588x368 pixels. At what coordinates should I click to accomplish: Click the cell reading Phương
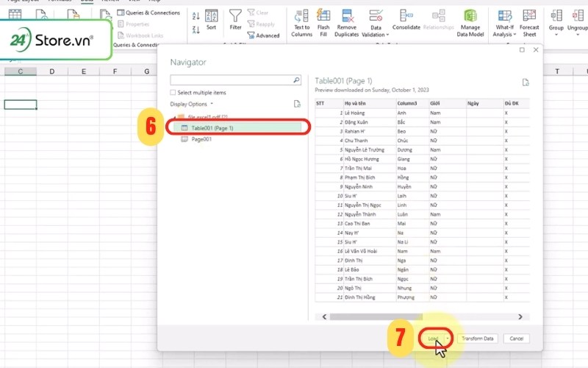[x=412, y=297]
